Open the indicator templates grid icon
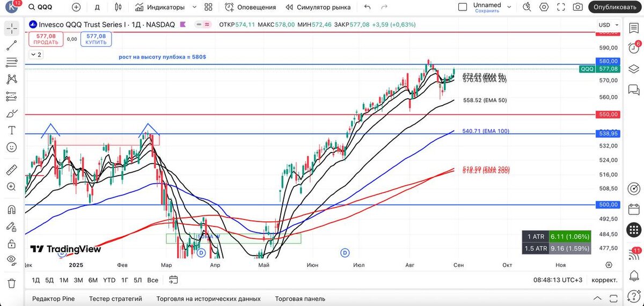This screenshot has width=644, height=306. point(209,8)
